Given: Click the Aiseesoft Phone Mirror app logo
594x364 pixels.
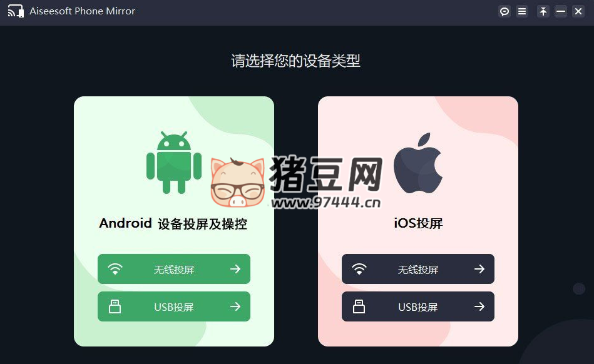Looking at the screenshot, I should pos(16,11).
